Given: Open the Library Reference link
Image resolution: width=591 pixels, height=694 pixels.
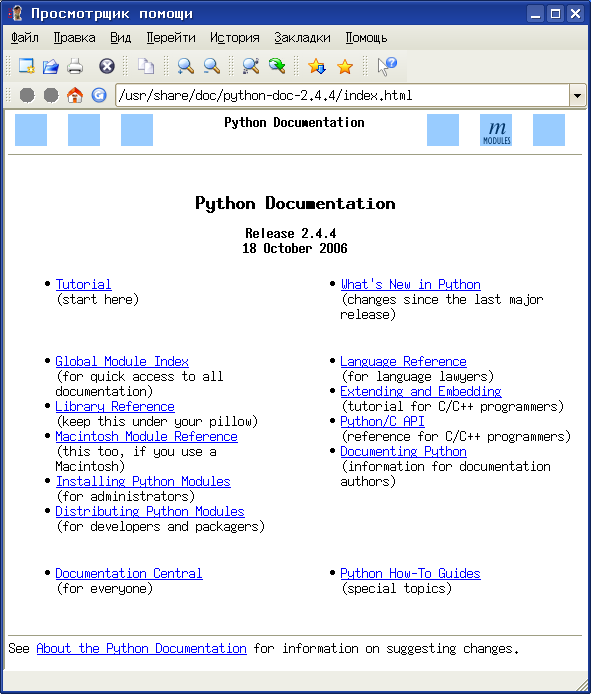Looking at the screenshot, I should click(115, 407).
